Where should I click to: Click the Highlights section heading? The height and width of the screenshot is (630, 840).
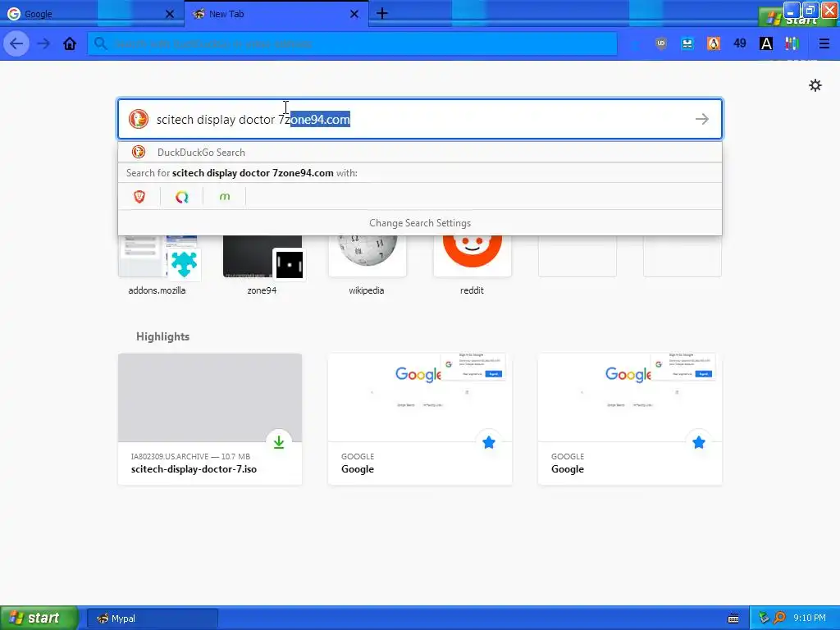(163, 336)
